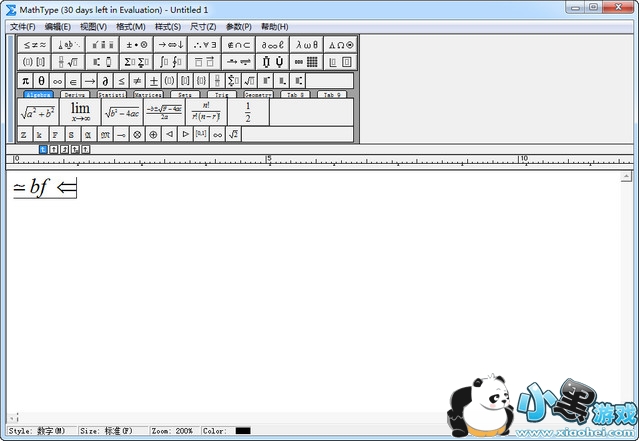Open underbar and overbar templates palette
639x441 pixels.
(x=205, y=62)
